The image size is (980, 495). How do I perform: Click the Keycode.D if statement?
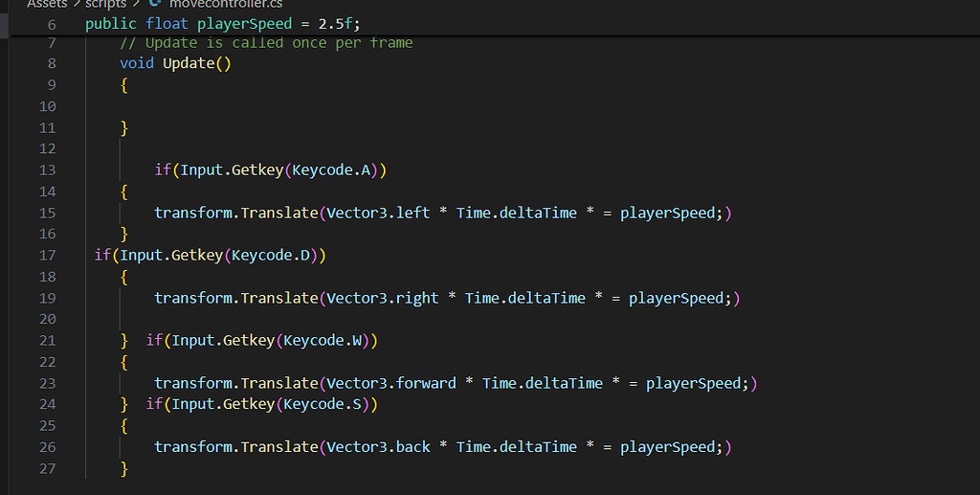click(x=211, y=256)
